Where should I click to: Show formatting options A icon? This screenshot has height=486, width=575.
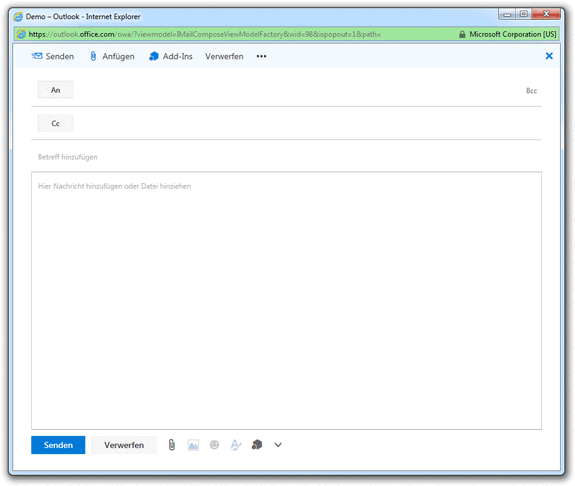[x=236, y=445]
